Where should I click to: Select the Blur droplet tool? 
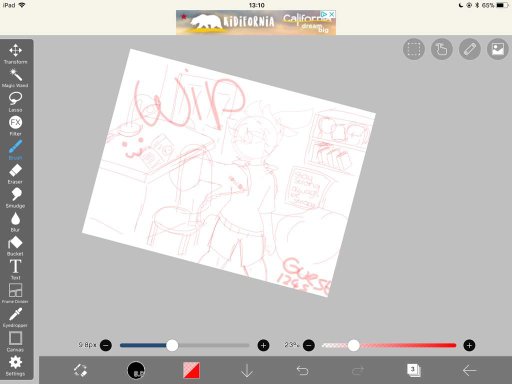coord(15,222)
